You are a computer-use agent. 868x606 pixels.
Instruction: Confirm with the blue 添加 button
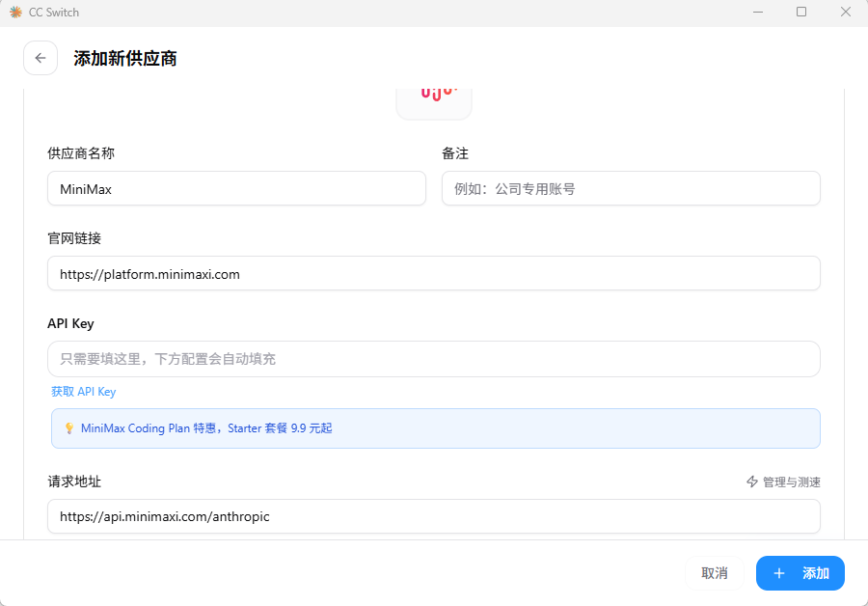point(800,573)
